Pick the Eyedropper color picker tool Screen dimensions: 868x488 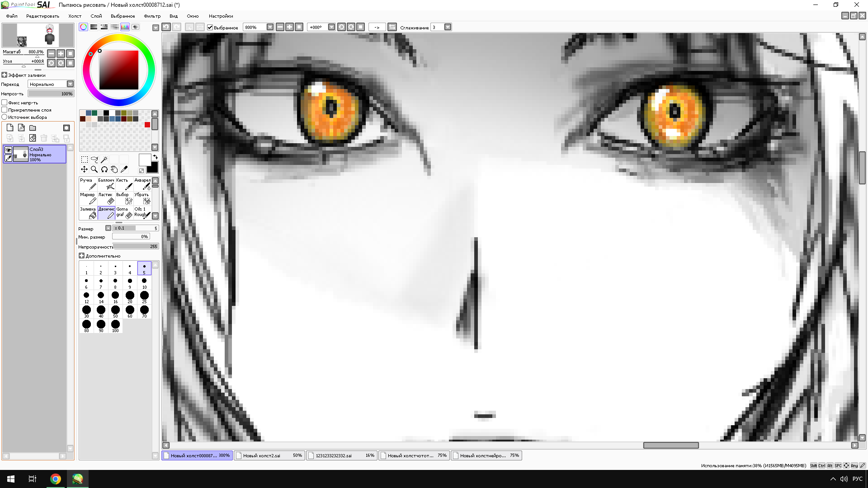(x=124, y=169)
